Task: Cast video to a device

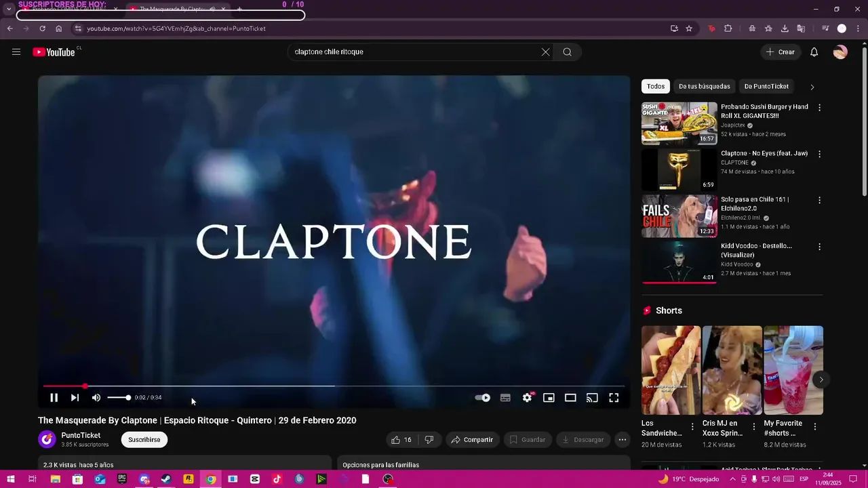Action: pyautogui.click(x=592, y=398)
